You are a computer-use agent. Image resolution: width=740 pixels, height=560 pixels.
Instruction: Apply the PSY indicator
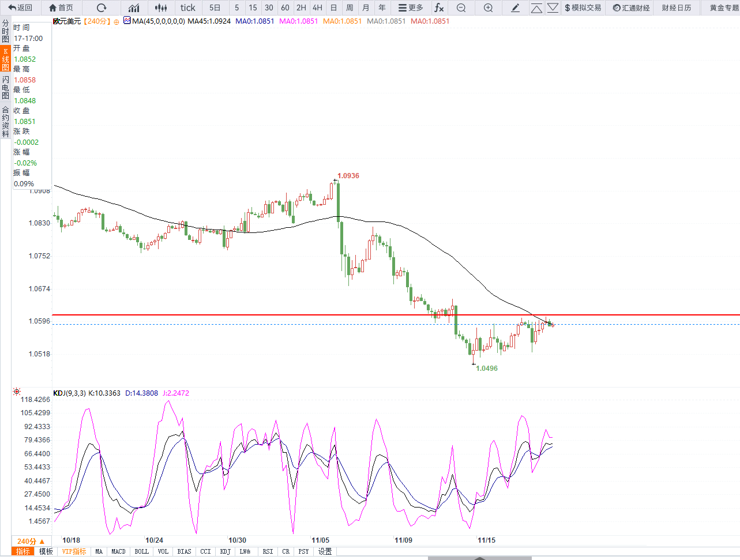pyautogui.click(x=303, y=551)
